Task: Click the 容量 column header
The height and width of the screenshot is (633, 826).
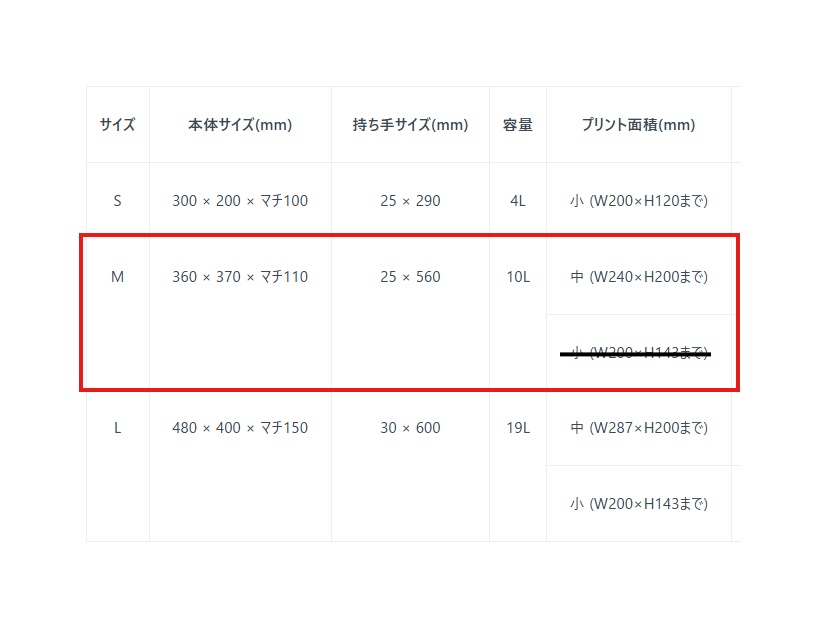Action: 517,125
